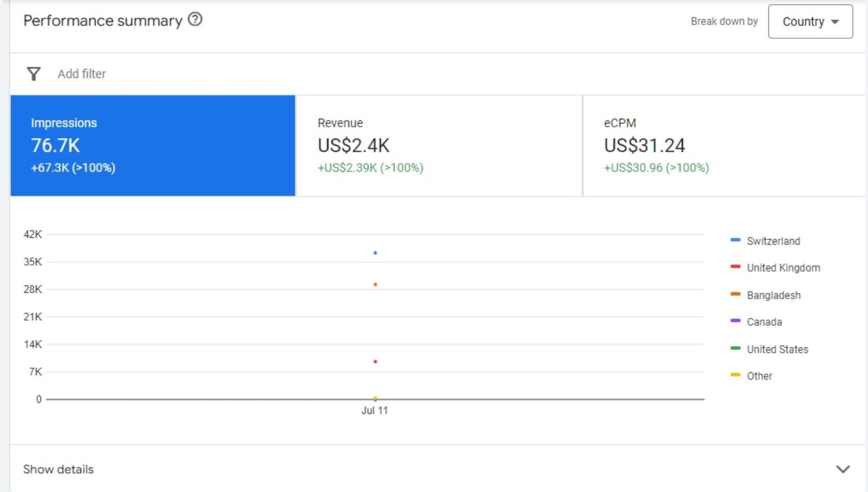Click the 42K y-axis label
Viewport: 868px width, 492px height.
32,234
